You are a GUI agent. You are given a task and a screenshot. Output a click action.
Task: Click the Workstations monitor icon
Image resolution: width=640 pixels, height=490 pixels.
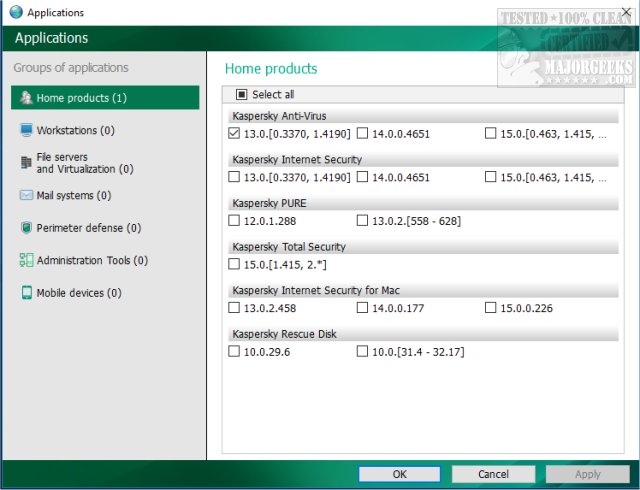[x=27, y=130]
